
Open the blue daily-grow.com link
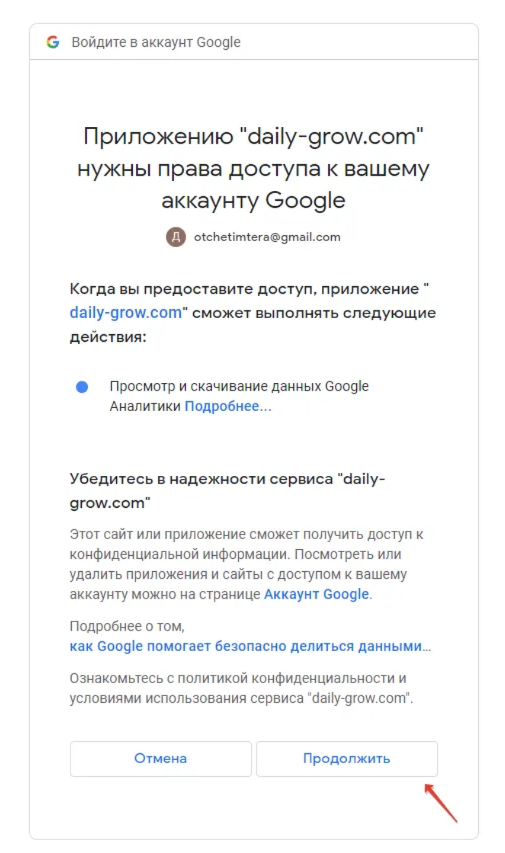pyautogui.click(x=125, y=313)
